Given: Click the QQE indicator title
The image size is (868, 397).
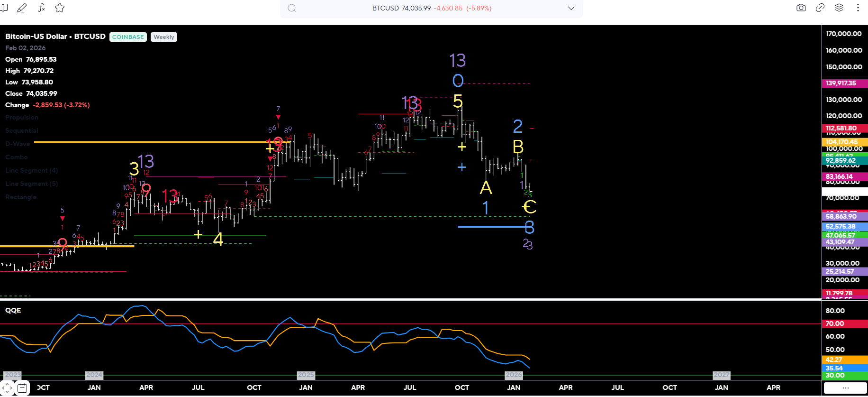Looking at the screenshot, I should tap(13, 311).
